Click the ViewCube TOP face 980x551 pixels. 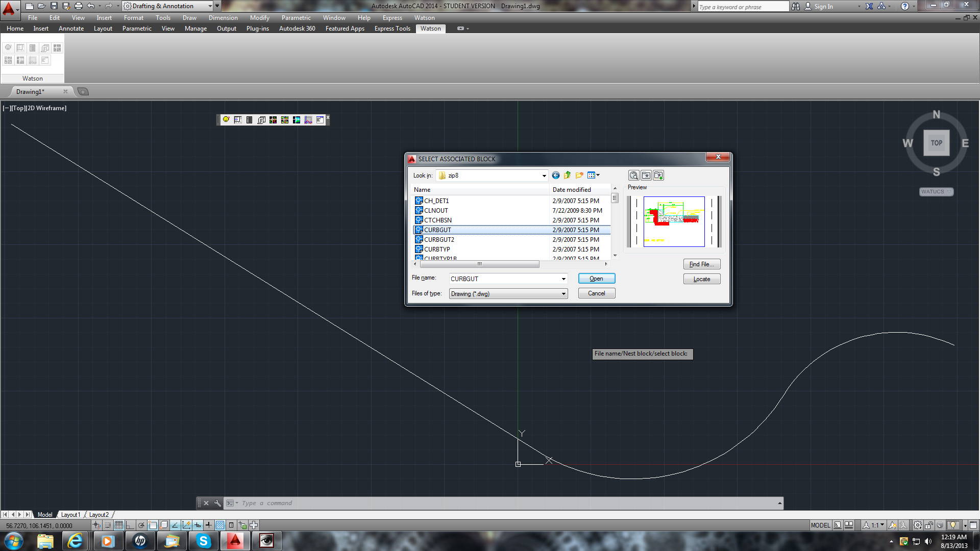pyautogui.click(x=936, y=143)
